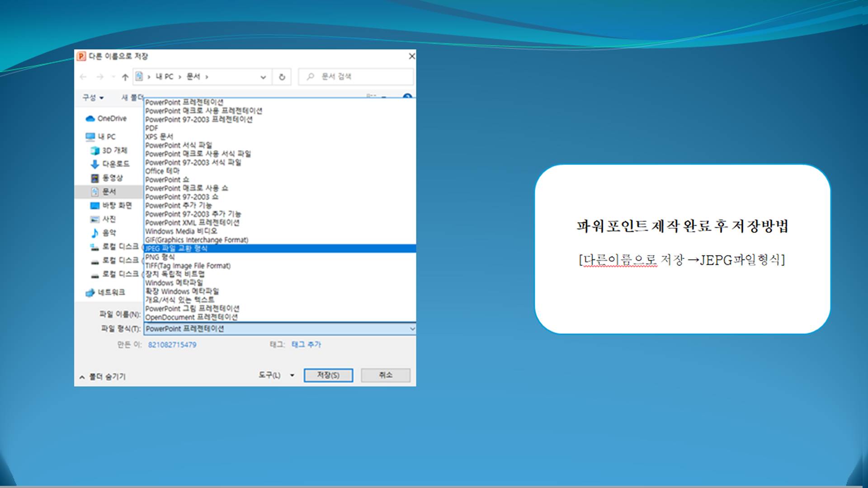The height and width of the screenshot is (488, 868).
Task: Select Windows Media 비디오 option
Action: [x=280, y=231]
